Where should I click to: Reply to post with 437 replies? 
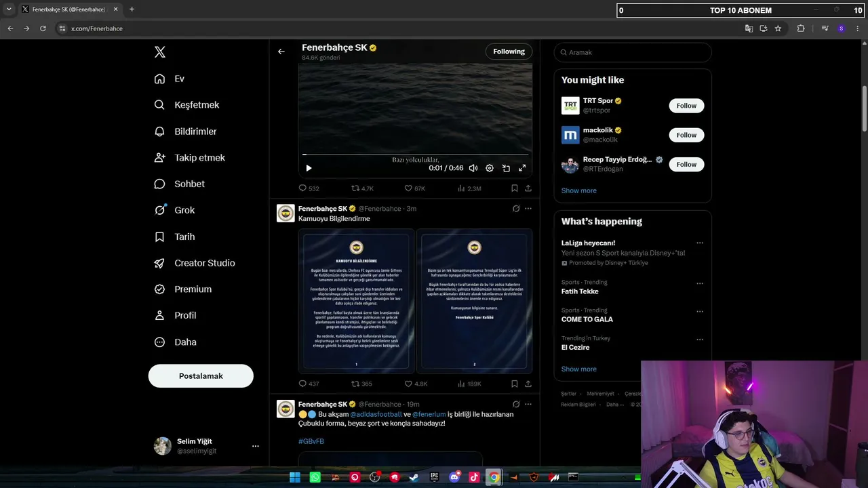pos(309,384)
